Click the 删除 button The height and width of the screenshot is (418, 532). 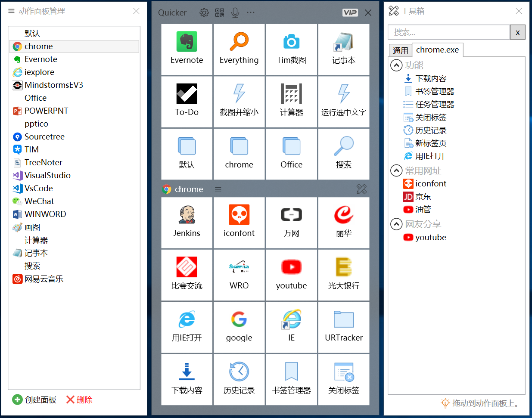click(79, 400)
